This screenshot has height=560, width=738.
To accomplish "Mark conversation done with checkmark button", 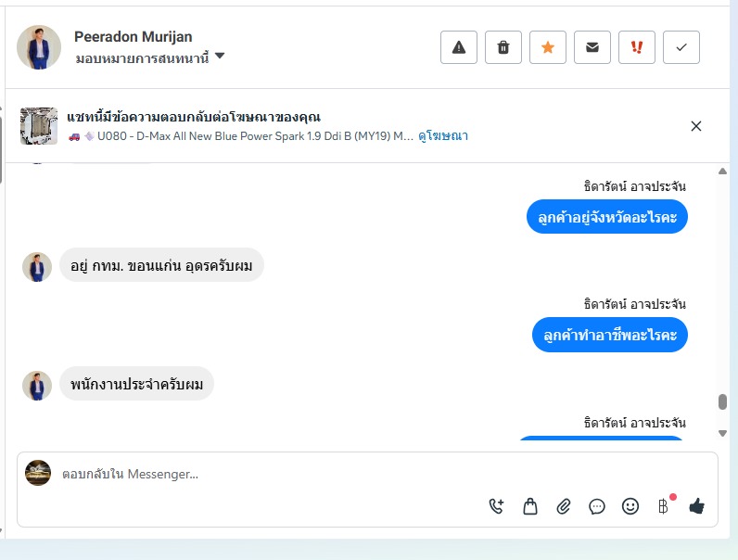I will [x=681, y=47].
